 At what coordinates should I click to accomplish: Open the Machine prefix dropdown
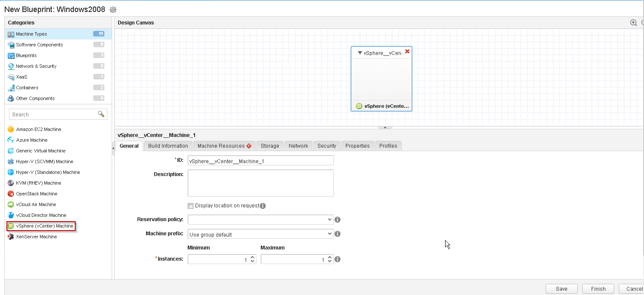(260, 234)
